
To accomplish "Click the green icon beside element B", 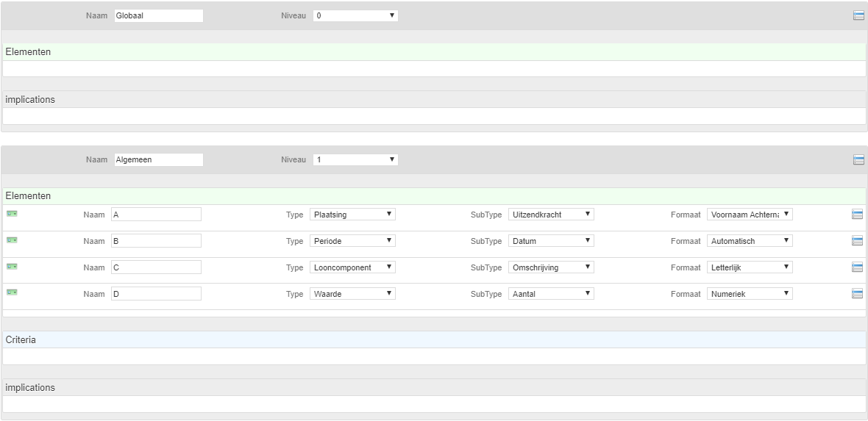I will point(12,240).
